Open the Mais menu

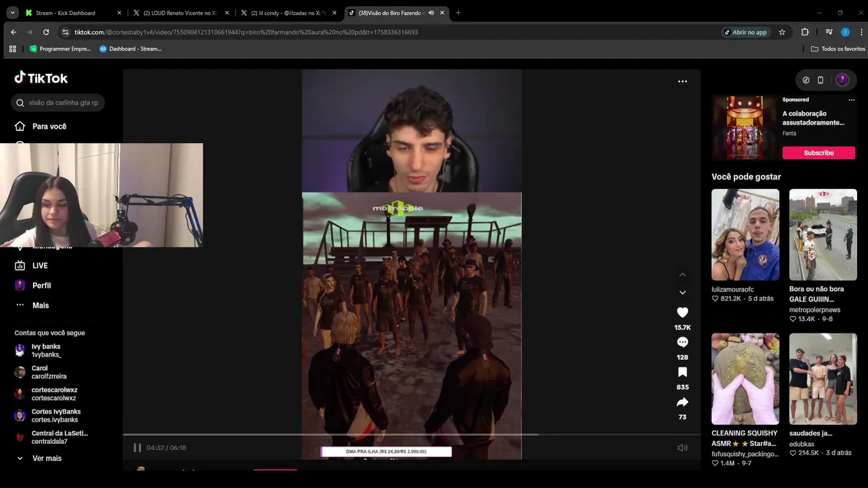point(33,305)
